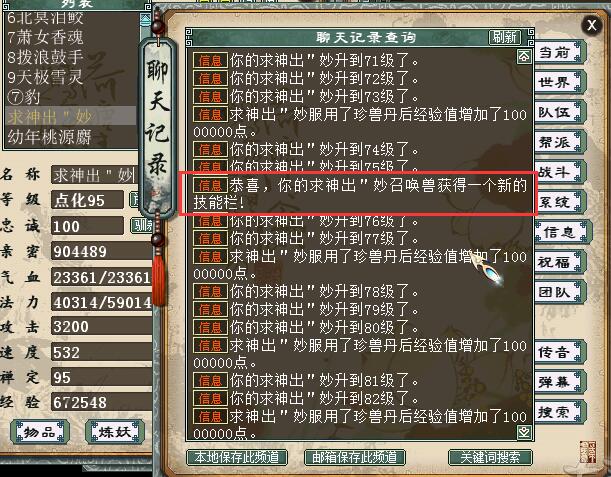
Task: Click the 刷新 refresh button in header
Action: pos(505,37)
